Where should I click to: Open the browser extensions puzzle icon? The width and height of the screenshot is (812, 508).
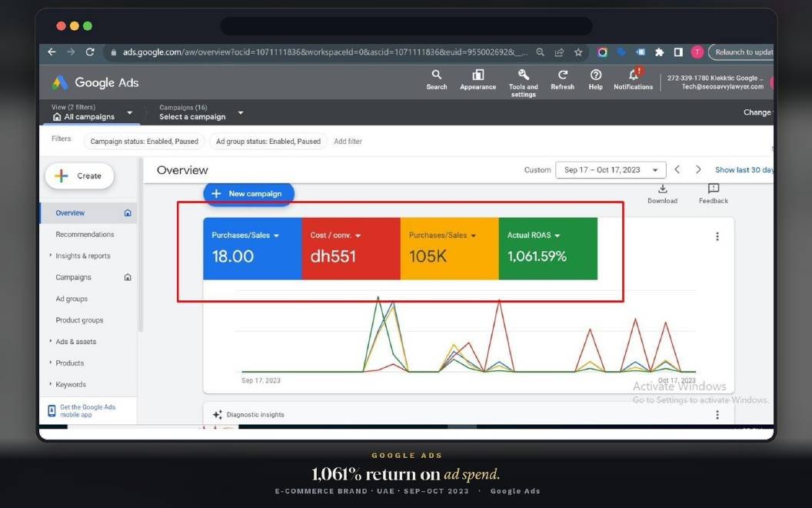pos(659,52)
